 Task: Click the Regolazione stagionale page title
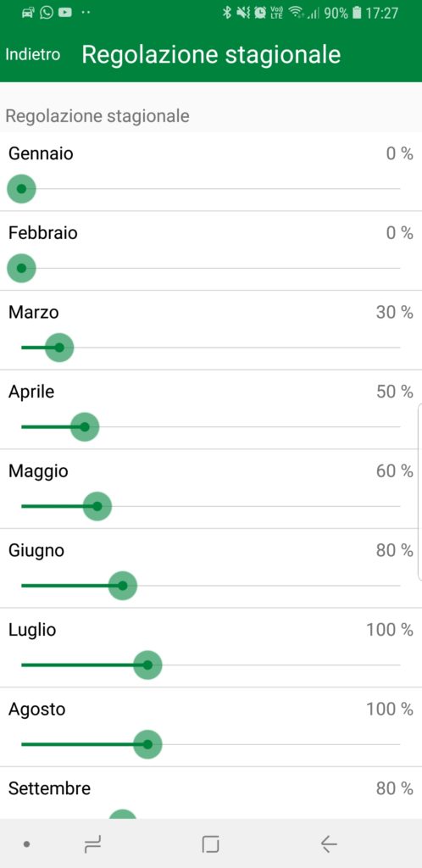[x=211, y=55]
